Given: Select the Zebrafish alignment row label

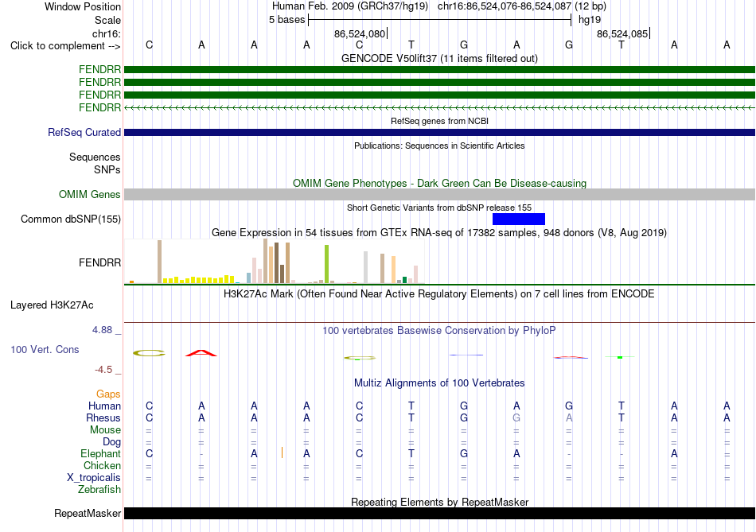Looking at the screenshot, I should tap(99, 490).
